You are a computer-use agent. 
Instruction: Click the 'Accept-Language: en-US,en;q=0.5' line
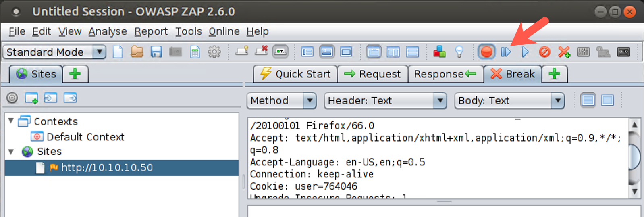point(337,162)
